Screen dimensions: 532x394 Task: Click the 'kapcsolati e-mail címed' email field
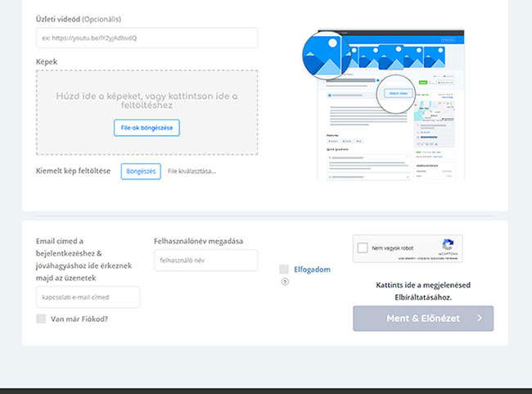coord(88,297)
